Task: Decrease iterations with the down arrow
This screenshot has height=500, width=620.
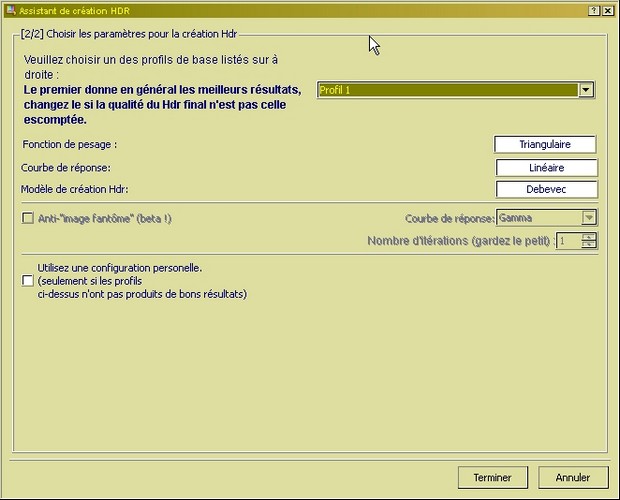Action: click(589, 245)
